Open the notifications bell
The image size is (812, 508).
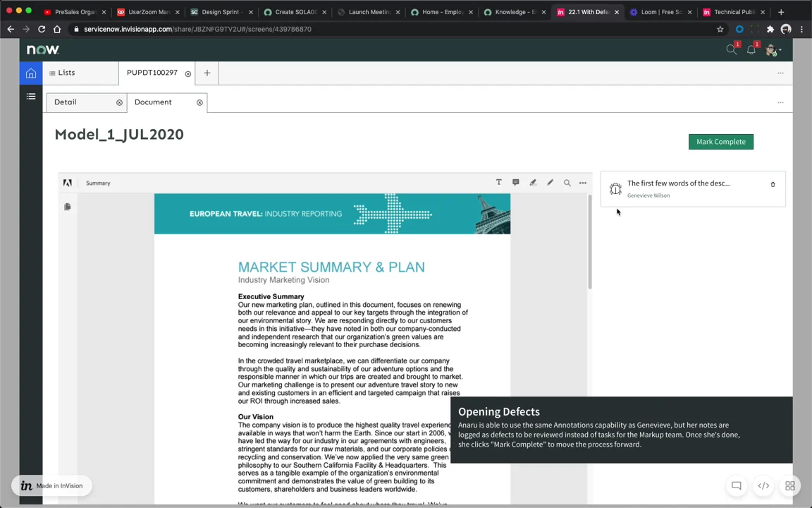click(751, 50)
